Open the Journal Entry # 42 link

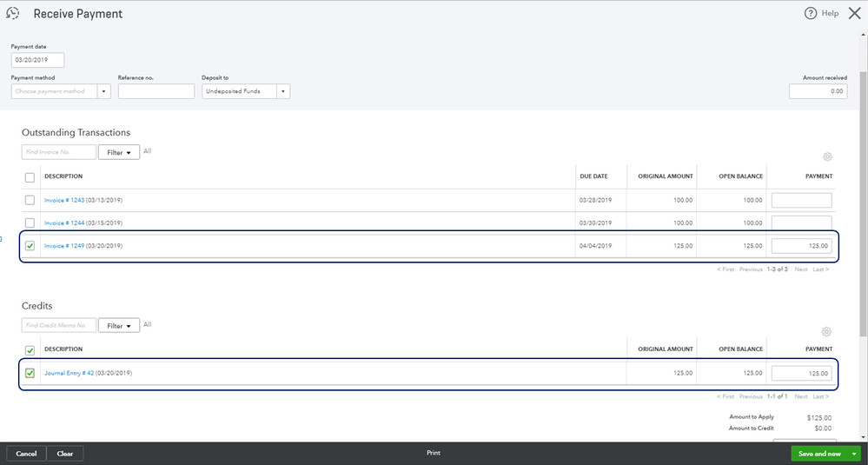70,373
